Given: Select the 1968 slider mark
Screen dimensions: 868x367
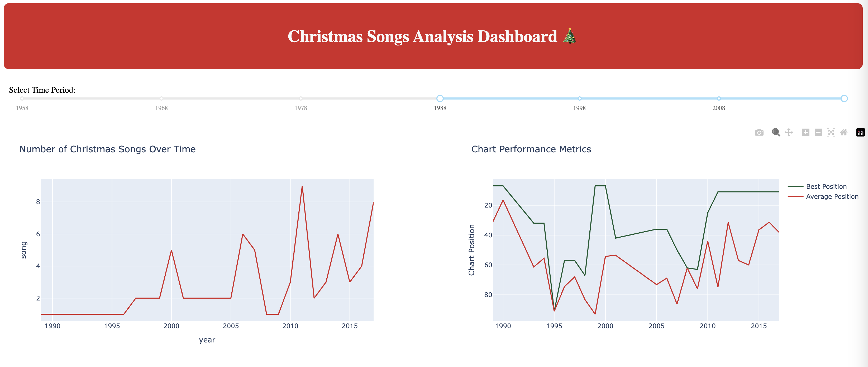Looking at the screenshot, I should (x=161, y=98).
